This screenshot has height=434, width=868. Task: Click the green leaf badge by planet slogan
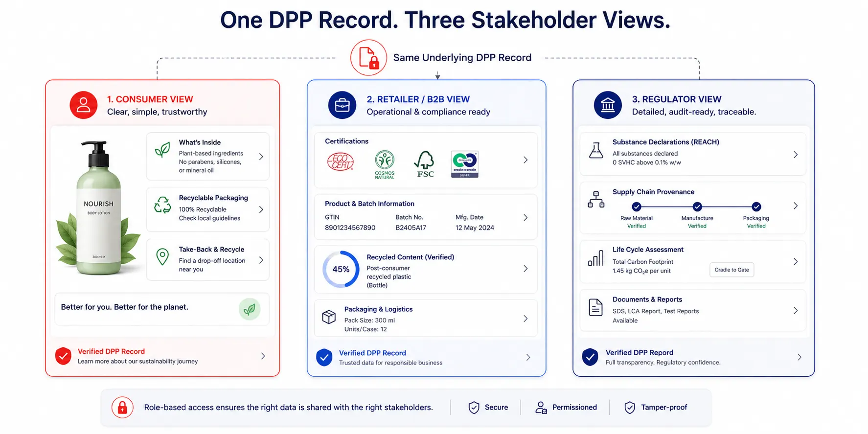(250, 309)
